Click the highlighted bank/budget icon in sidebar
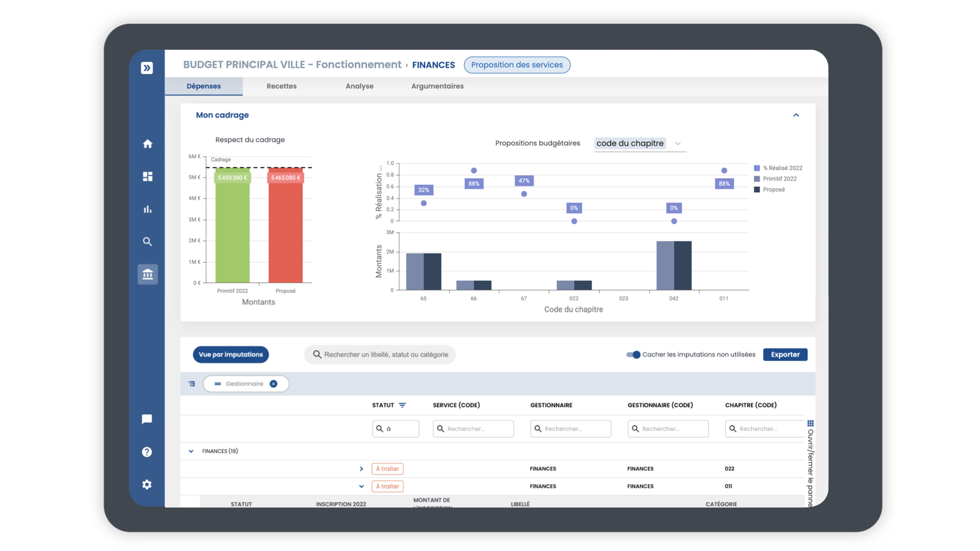Image resolution: width=980 pixels, height=551 pixels. tap(148, 274)
